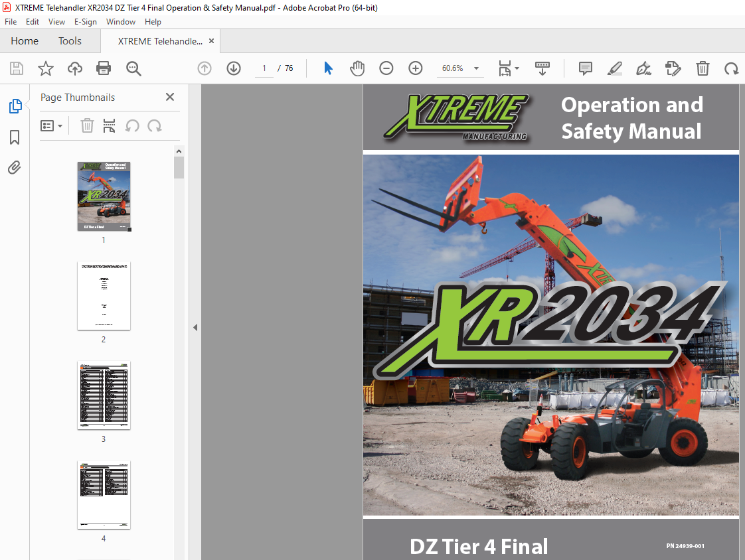Select page 4 thumbnail
Screen dimensions: 745x560
coord(104,495)
